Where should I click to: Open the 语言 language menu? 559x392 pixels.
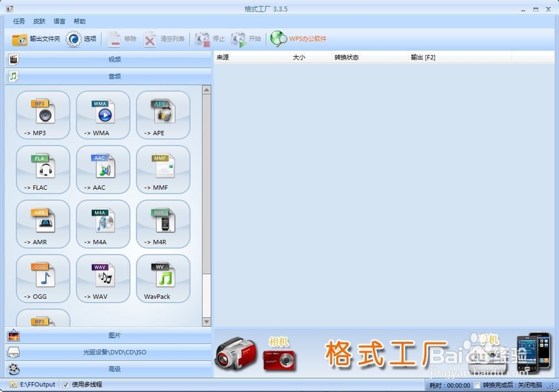59,21
